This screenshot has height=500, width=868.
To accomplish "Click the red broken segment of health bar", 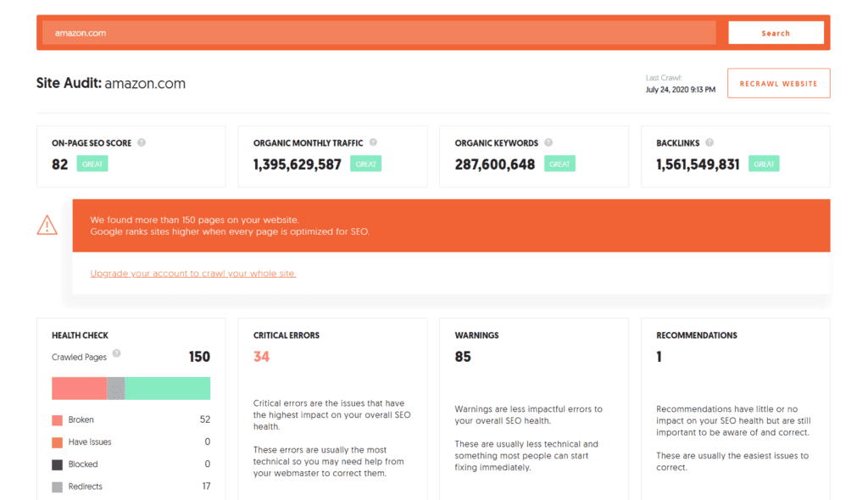I will point(79,388).
